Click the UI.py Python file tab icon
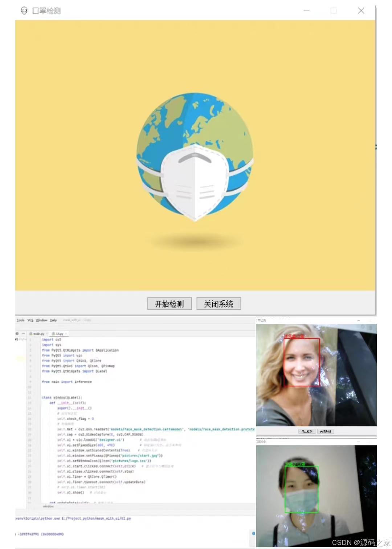392x549 pixels. [x=54, y=333]
